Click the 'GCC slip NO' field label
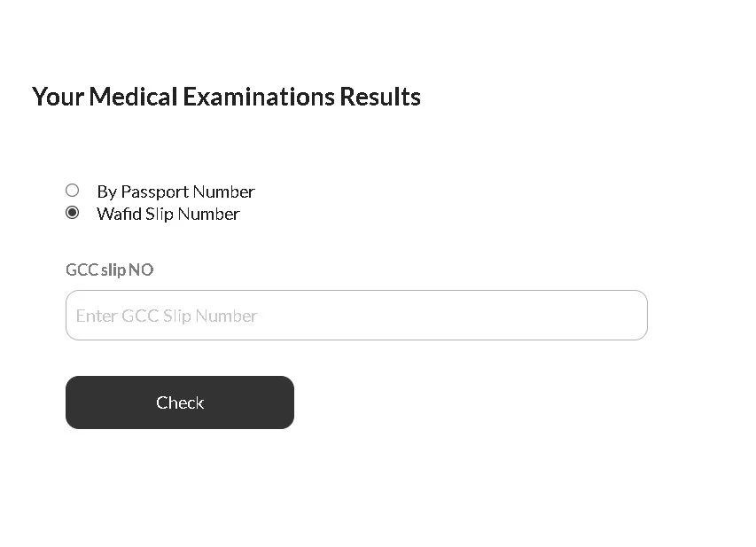Viewport: 756px width, 547px height. [109, 270]
